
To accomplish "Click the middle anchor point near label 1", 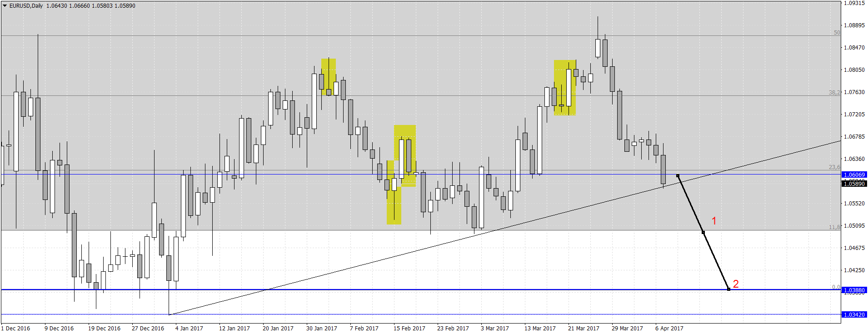I will tap(703, 233).
